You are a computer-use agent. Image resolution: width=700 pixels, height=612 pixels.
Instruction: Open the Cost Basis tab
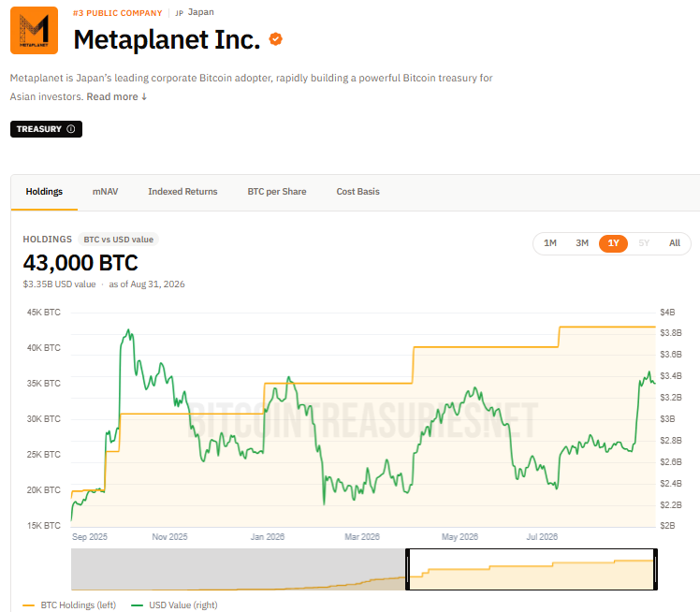click(x=358, y=192)
